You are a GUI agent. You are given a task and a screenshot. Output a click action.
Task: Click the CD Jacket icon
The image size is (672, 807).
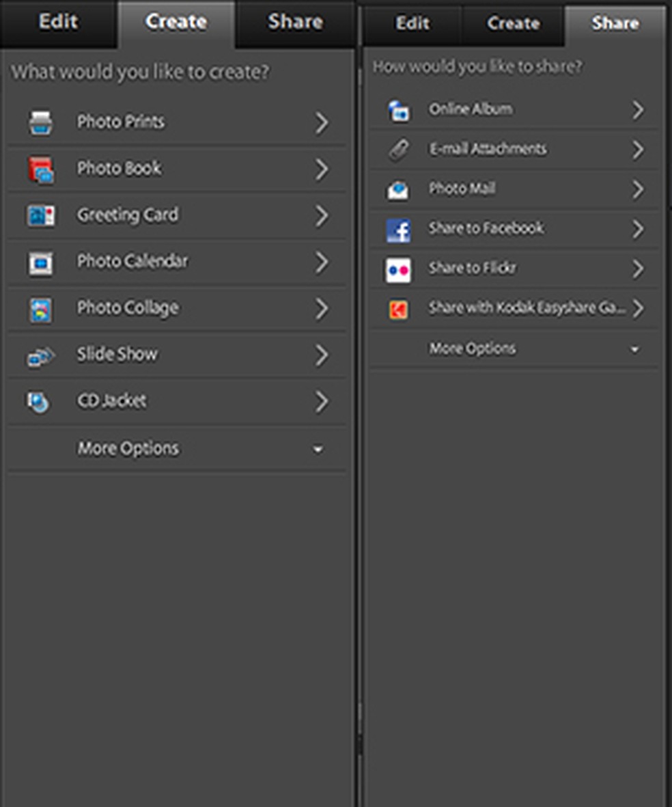tap(39, 402)
